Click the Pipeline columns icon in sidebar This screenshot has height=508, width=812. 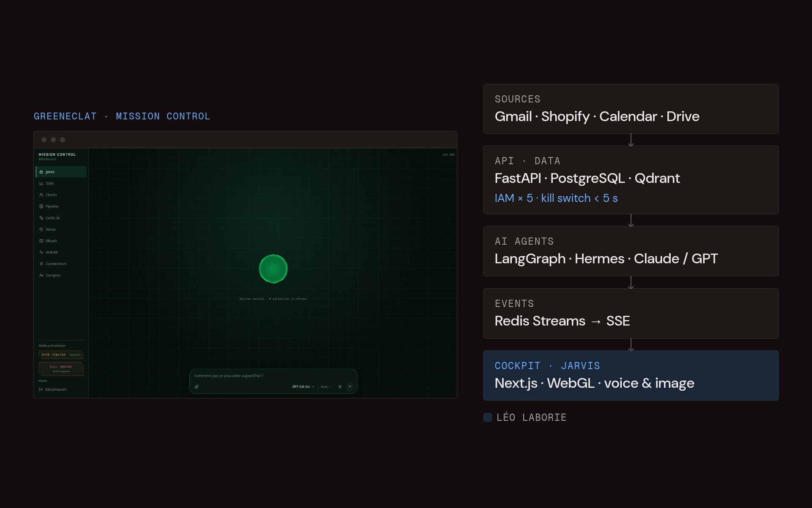pyautogui.click(x=41, y=206)
